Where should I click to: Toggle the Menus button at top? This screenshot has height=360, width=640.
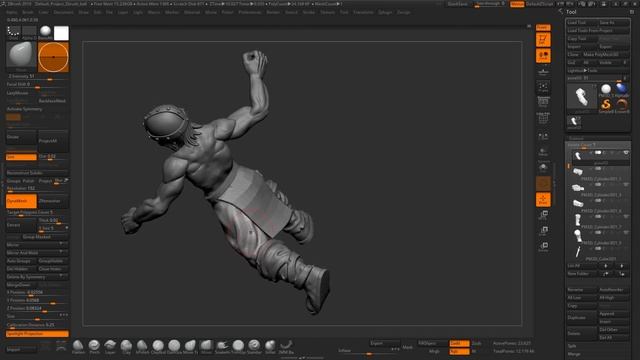point(517,4)
